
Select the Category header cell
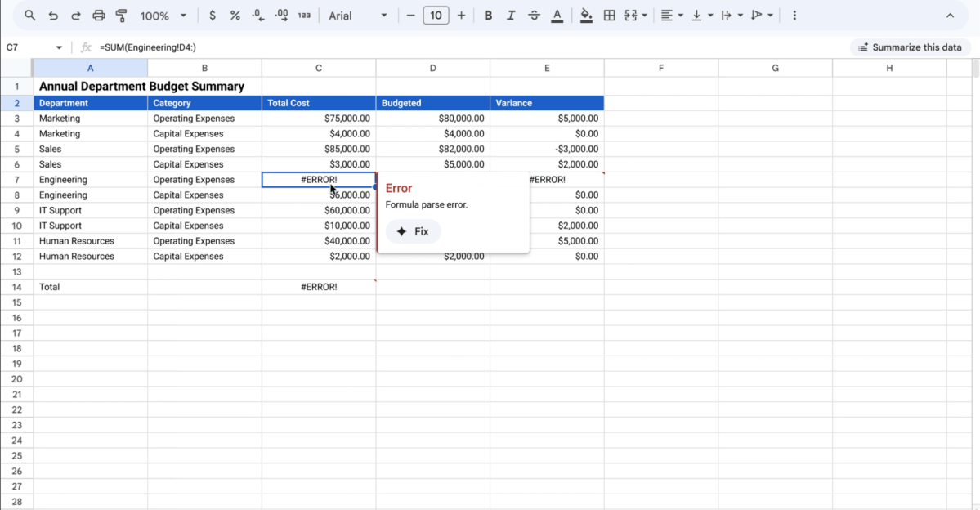click(x=204, y=103)
